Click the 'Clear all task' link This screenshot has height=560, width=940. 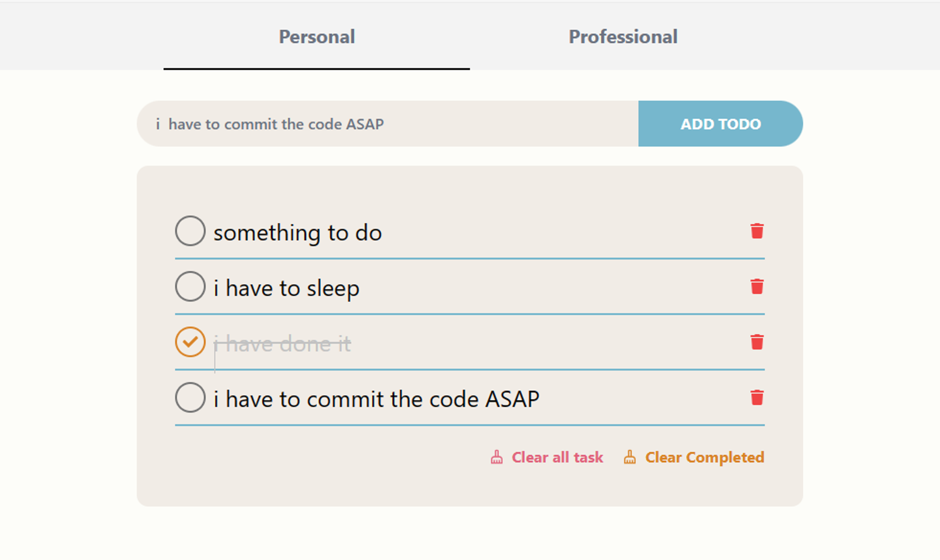(557, 457)
